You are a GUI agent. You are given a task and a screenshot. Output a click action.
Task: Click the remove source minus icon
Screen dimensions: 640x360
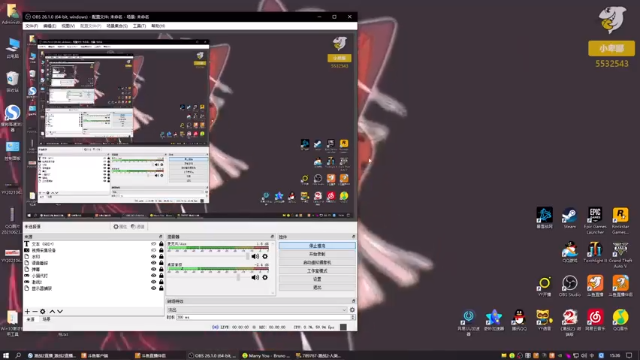point(35,311)
